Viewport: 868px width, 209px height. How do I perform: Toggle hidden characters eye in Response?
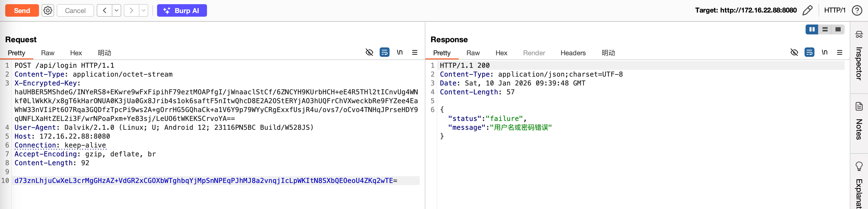pyautogui.click(x=794, y=52)
